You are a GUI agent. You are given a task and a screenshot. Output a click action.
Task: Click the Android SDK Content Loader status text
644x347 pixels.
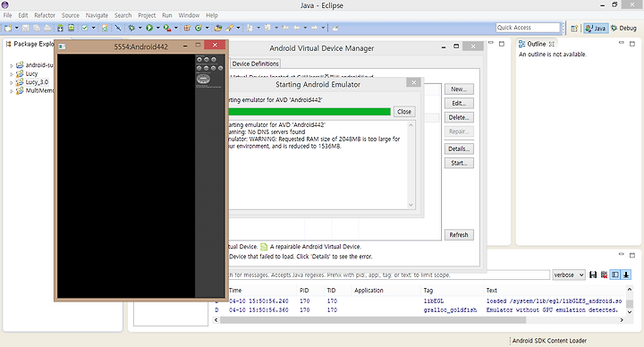[549, 341]
